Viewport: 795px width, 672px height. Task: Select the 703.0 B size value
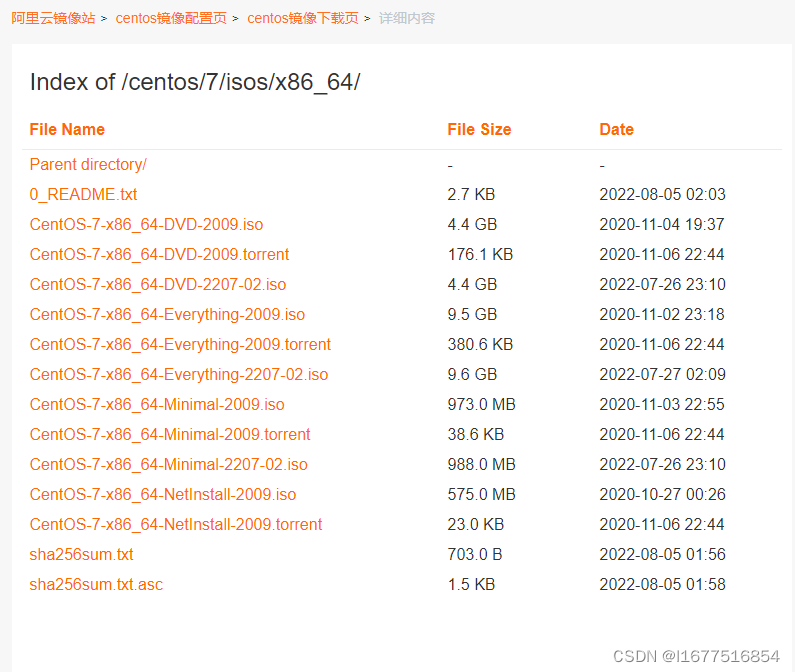(475, 554)
